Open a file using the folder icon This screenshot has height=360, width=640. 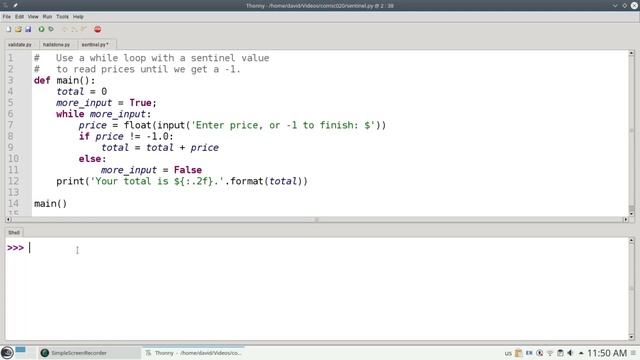tap(18, 29)
